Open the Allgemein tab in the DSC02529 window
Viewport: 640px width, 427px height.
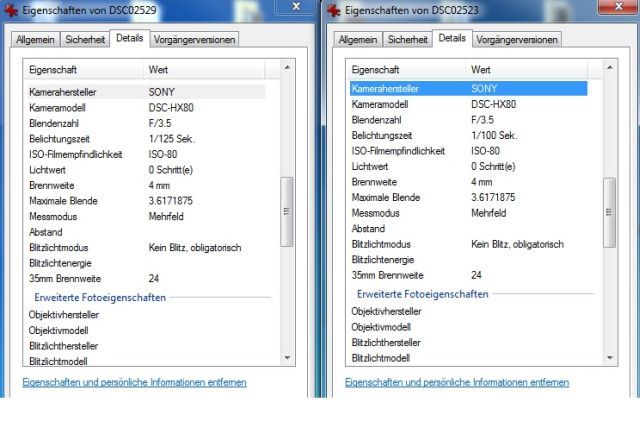[x=36, y=40]
